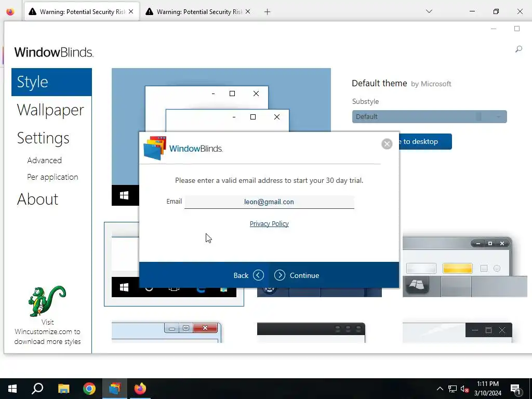Click the Firefox logo icon in title bar
532x399 pixels.
tap(10, 11)
